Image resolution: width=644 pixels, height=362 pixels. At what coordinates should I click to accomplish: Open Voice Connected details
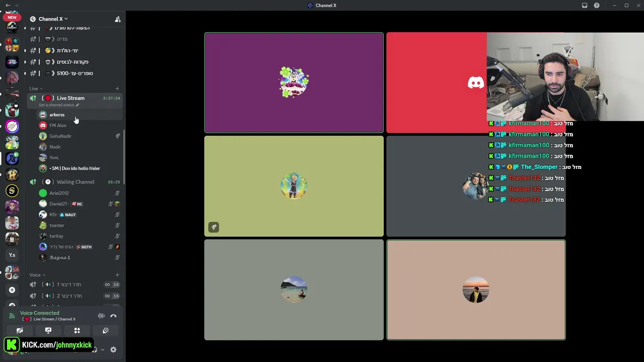pos(40,313)
